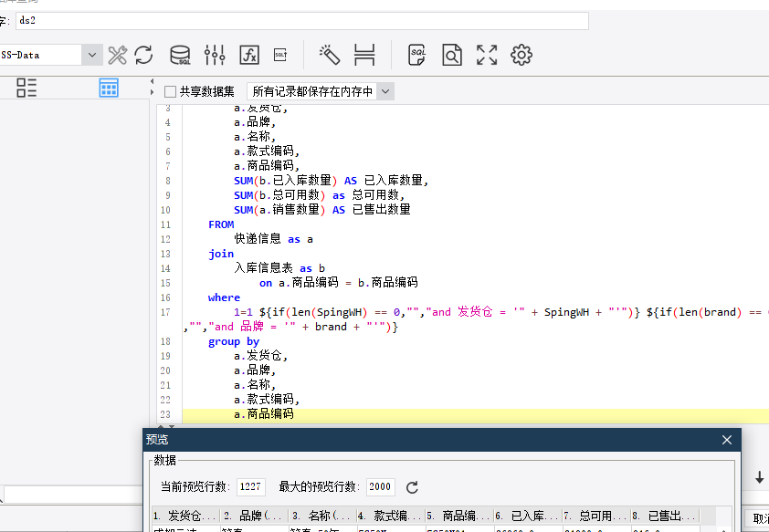Click the 发货仓 column header
Image resolution: width=769 pixels, height=532 pixels.
click(186, 516)
